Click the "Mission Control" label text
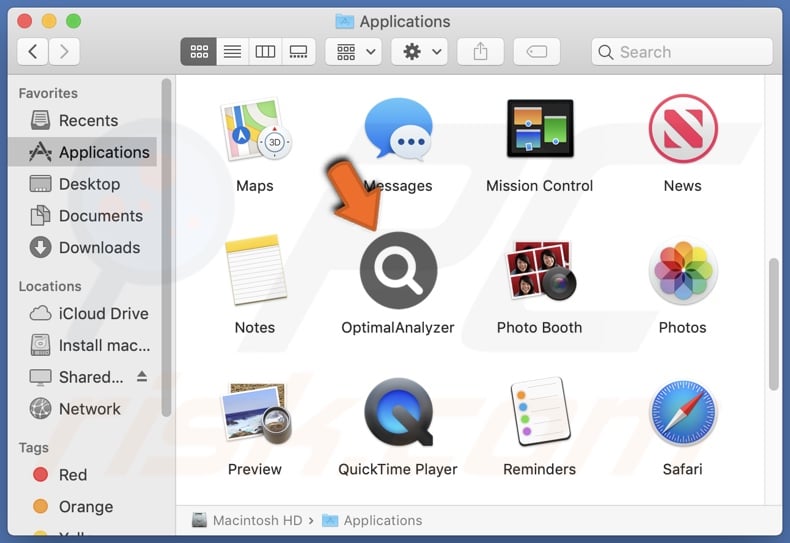The width and height of the screenshot is (790, 543). pos(540,185)
